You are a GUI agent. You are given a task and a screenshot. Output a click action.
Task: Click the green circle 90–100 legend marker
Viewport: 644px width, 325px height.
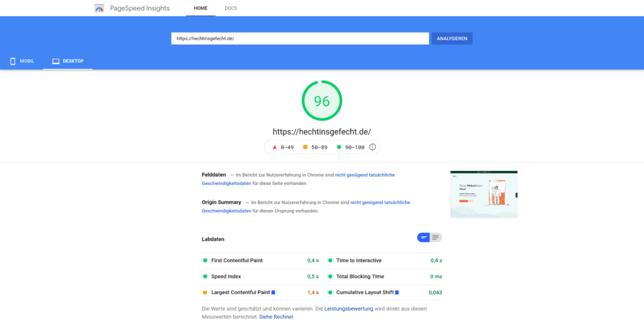[x=339, y=147]
